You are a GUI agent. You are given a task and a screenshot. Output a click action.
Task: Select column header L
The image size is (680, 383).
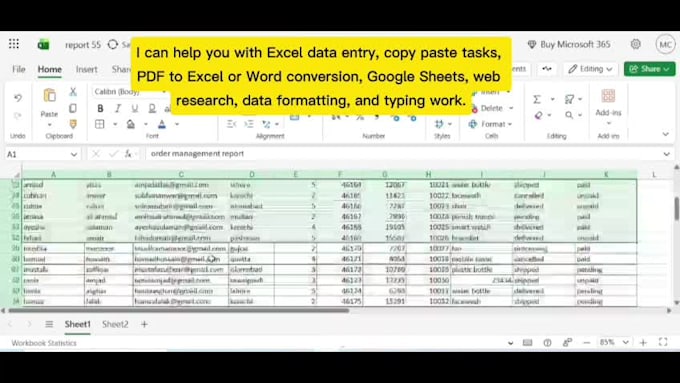[654, 174]
